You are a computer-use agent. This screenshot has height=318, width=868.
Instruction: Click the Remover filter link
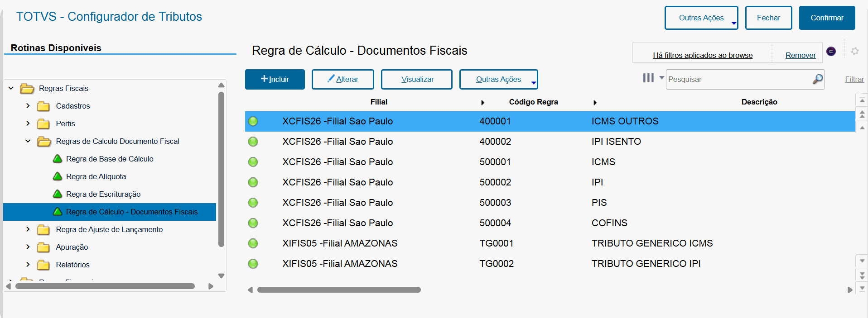point(800,55)
